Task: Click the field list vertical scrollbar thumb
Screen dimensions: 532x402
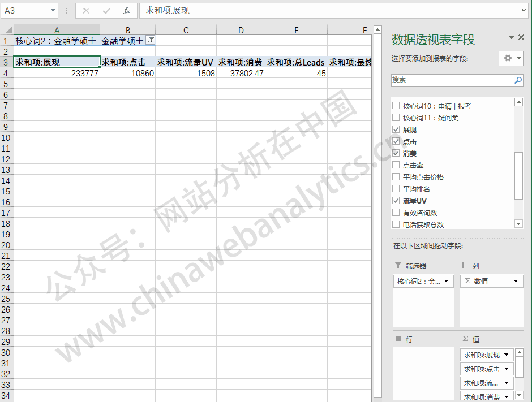Action: [x=518, y=175]
